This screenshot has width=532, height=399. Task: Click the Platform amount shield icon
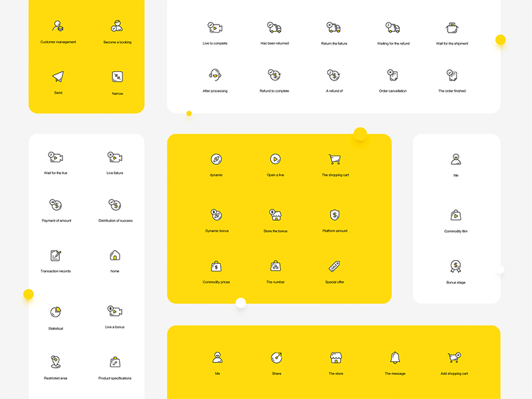point(334,216)
